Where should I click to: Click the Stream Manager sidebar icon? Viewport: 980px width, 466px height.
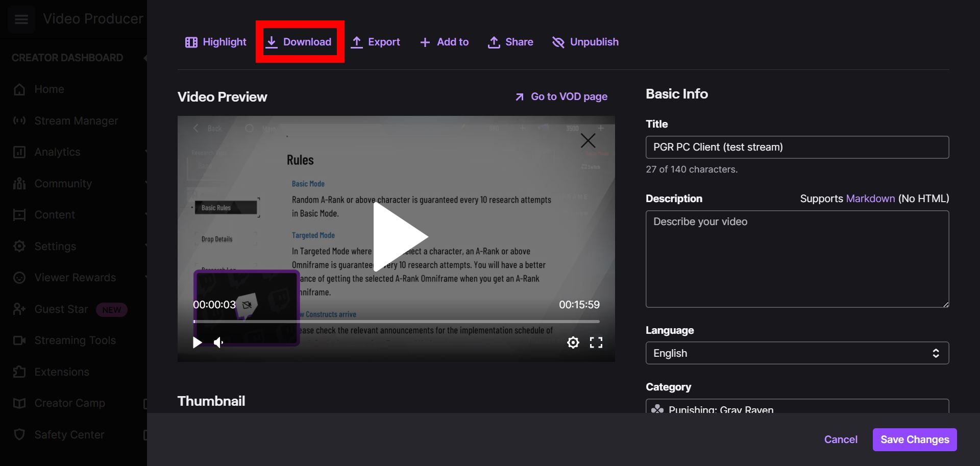pyautogui.click(x=19, y=120)
